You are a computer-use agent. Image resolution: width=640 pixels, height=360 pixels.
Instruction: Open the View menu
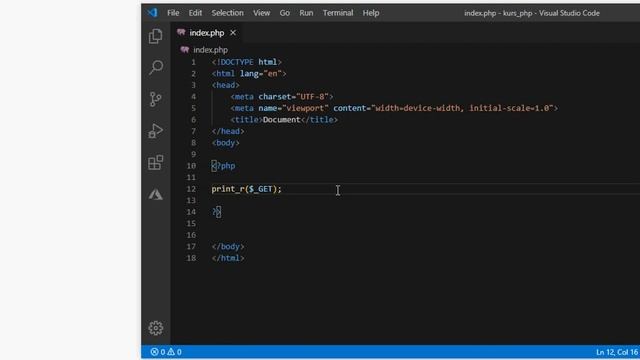point(261,13)
